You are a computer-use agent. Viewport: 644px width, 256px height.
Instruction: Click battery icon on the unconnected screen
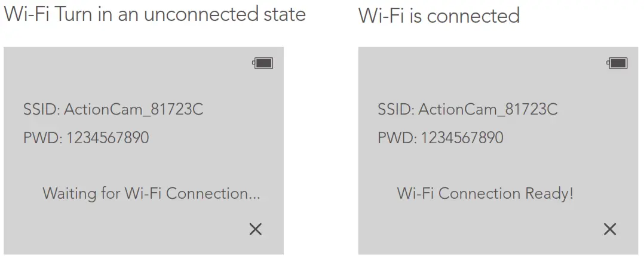coord(263,63)
